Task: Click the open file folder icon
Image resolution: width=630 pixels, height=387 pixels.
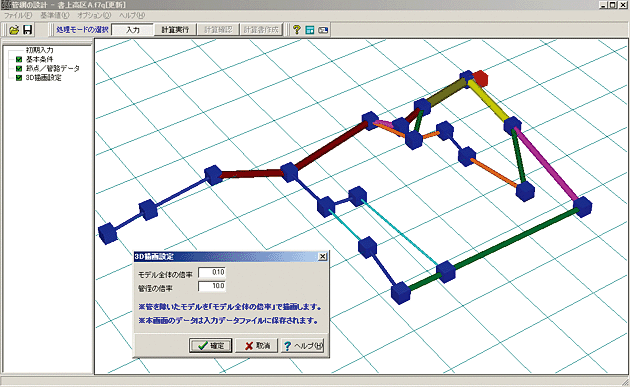Action: 14,30
